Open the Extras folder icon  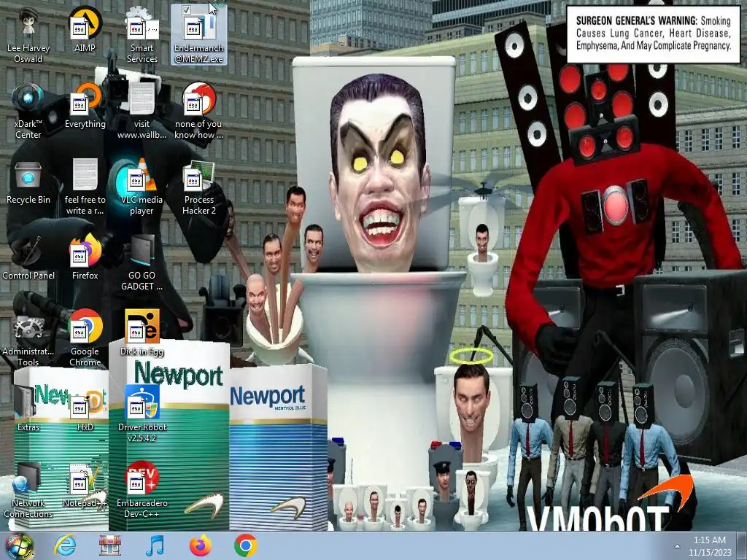pyautogui.click(x=28, y=408)
